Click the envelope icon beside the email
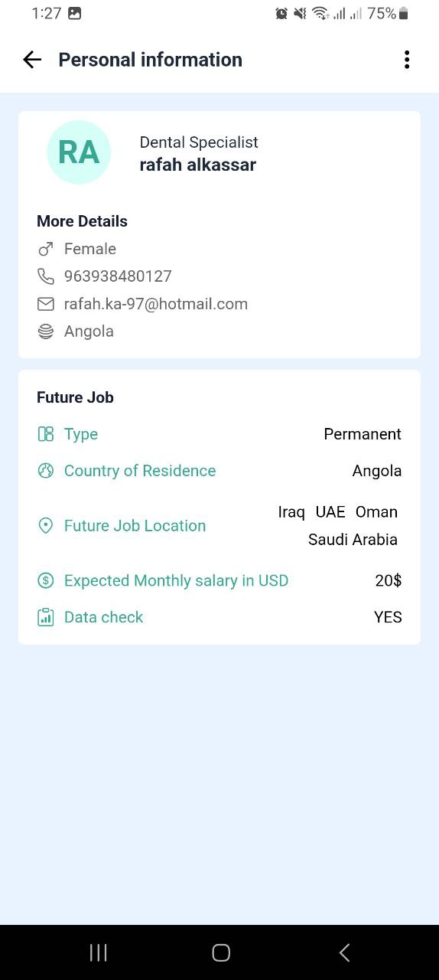Image resolution: width=439 pixels, height=980 pixels. point(46,304)
